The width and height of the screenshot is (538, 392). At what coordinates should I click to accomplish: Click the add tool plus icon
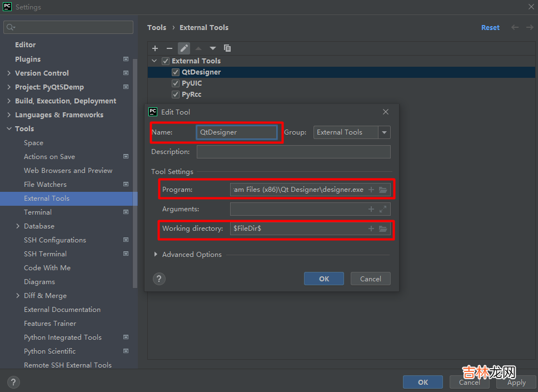(x=155, y=48)
